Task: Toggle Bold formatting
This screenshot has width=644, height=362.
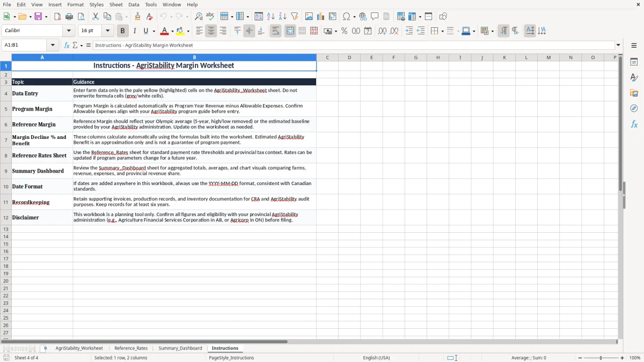Action: pos(122,31)
